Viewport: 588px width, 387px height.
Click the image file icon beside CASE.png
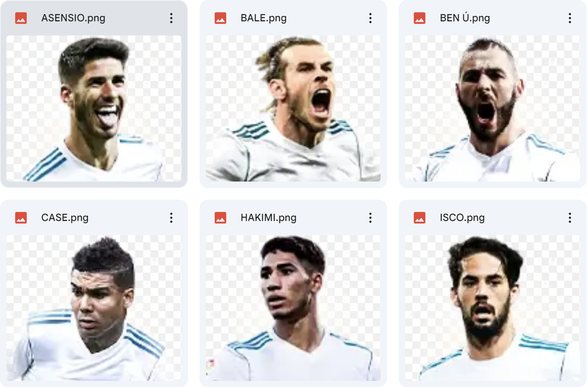[21, 218]
